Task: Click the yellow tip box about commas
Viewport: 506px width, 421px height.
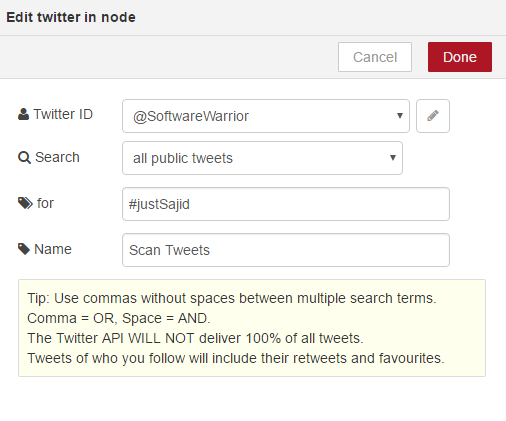Action: 252,328
